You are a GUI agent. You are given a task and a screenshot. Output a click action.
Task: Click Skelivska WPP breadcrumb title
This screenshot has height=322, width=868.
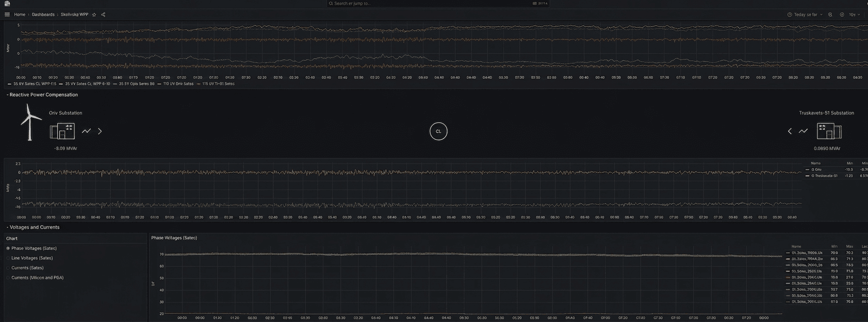tap(74, 14)
